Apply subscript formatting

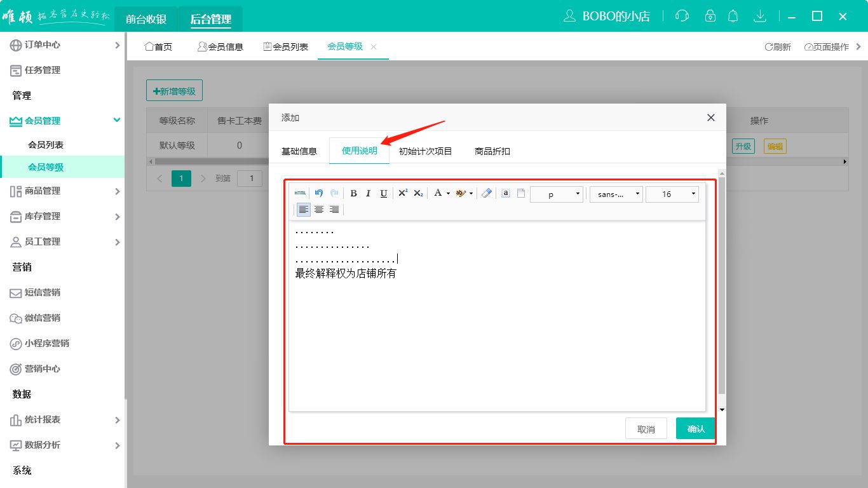click(418, 193)
